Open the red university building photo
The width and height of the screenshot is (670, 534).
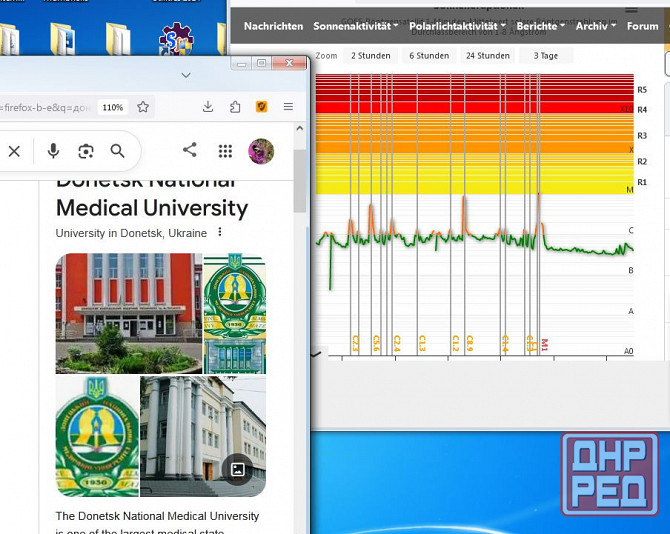click(x=129, y=313)
